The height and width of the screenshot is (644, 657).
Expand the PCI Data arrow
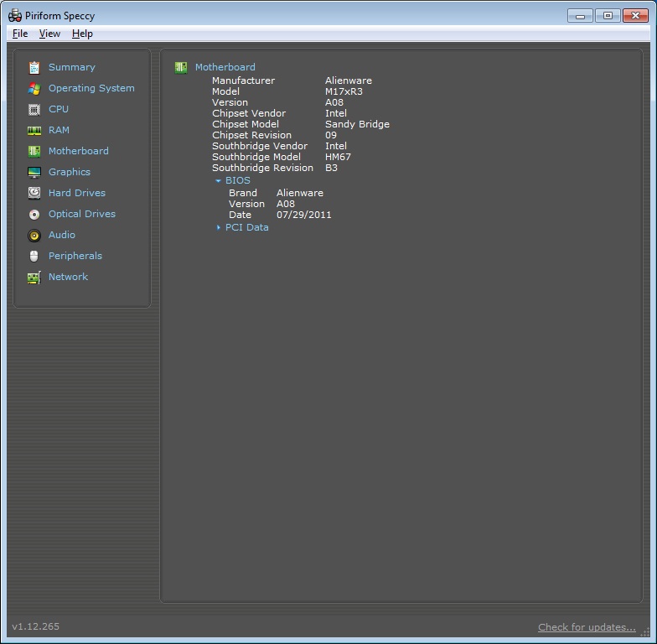[x=218, y=227]
